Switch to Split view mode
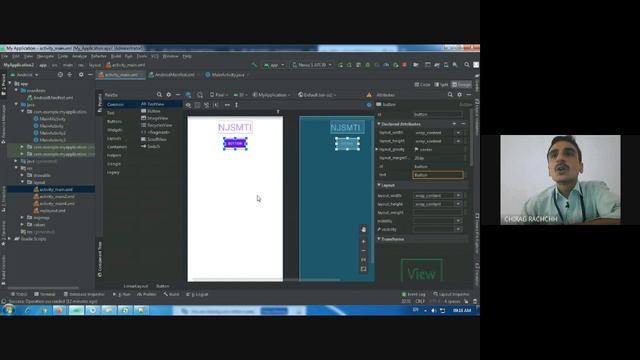Screen dimensions: 640x360 coord(441,84)
